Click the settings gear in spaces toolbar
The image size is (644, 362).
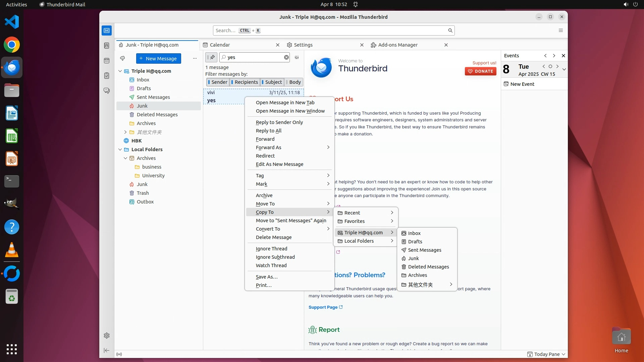[x=107, y=336]
